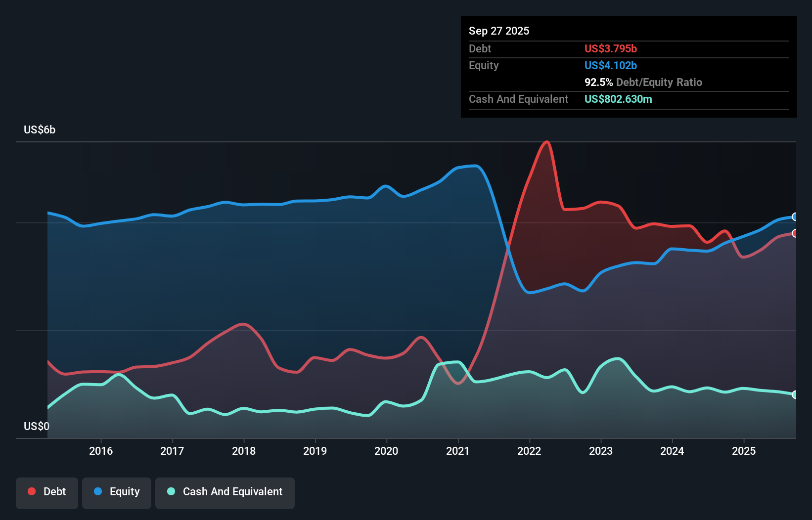Viewport: 812px width, 520px height.
Task: Click the Sep 27 2025 tooltip date
Action: point(499,31)
